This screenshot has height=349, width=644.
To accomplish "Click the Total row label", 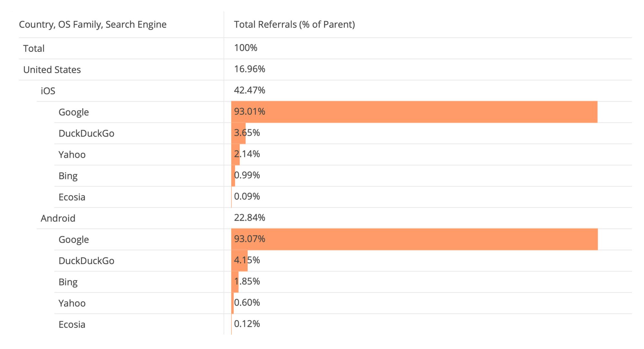I will [34, 49].
